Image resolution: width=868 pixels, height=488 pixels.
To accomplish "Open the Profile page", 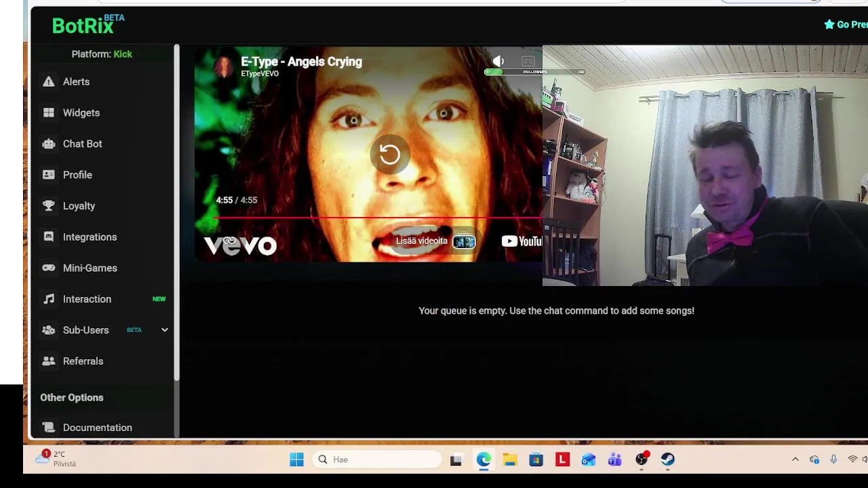I will point(77,175).
